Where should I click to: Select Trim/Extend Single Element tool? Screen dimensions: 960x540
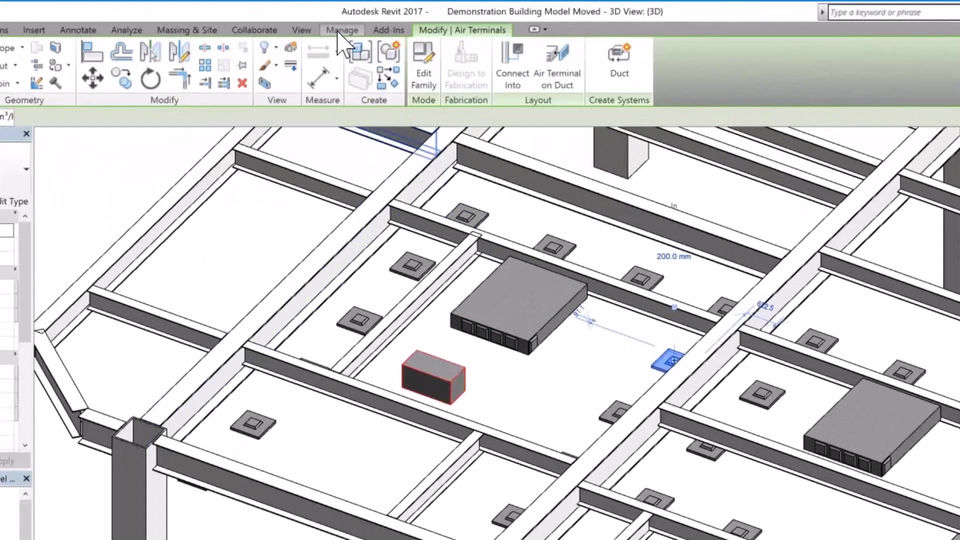pos(204,83)
